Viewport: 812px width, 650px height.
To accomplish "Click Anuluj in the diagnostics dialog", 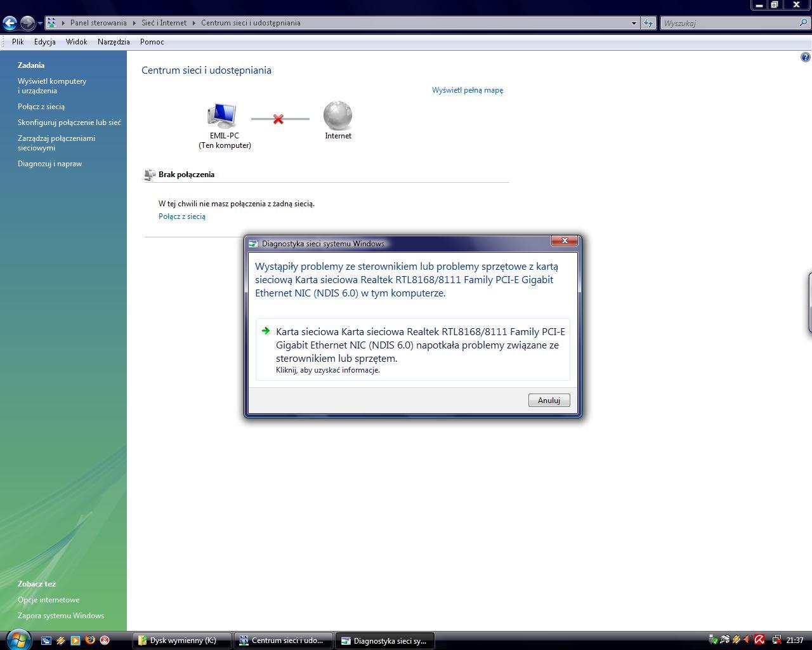I will click(549, 401).
